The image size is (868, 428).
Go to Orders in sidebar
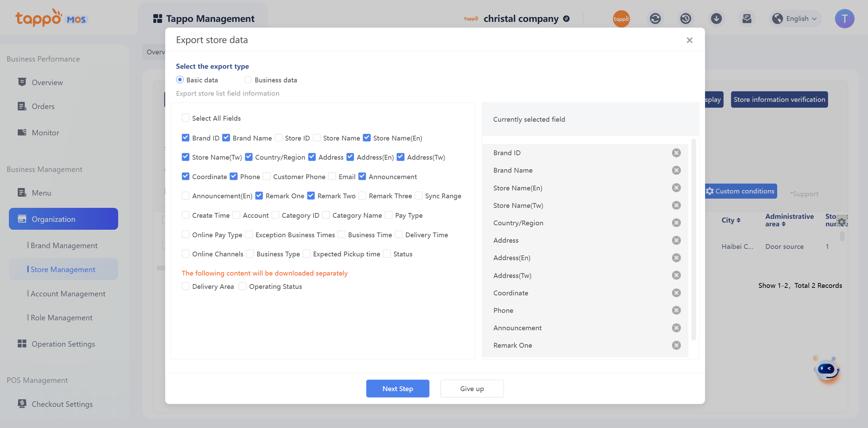point(43,106)
